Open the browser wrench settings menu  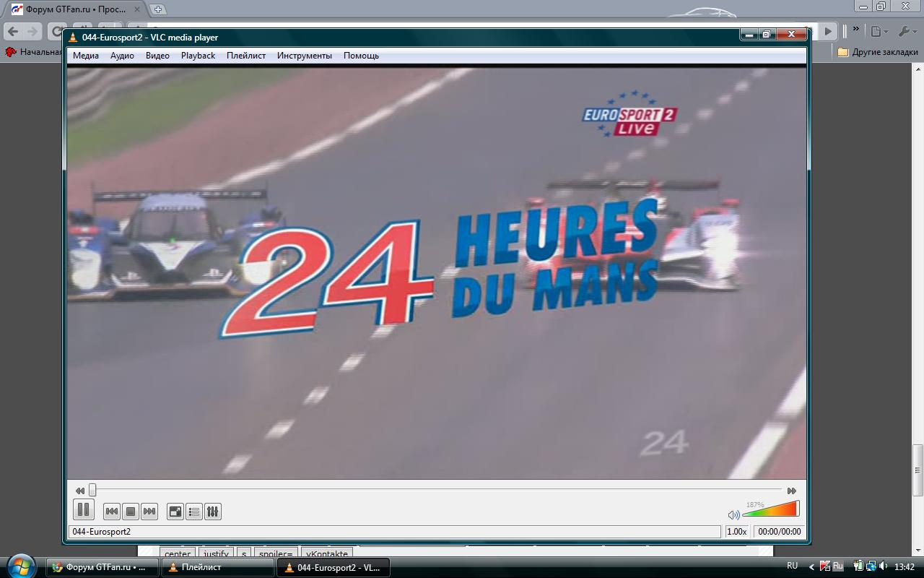point(907,31)
